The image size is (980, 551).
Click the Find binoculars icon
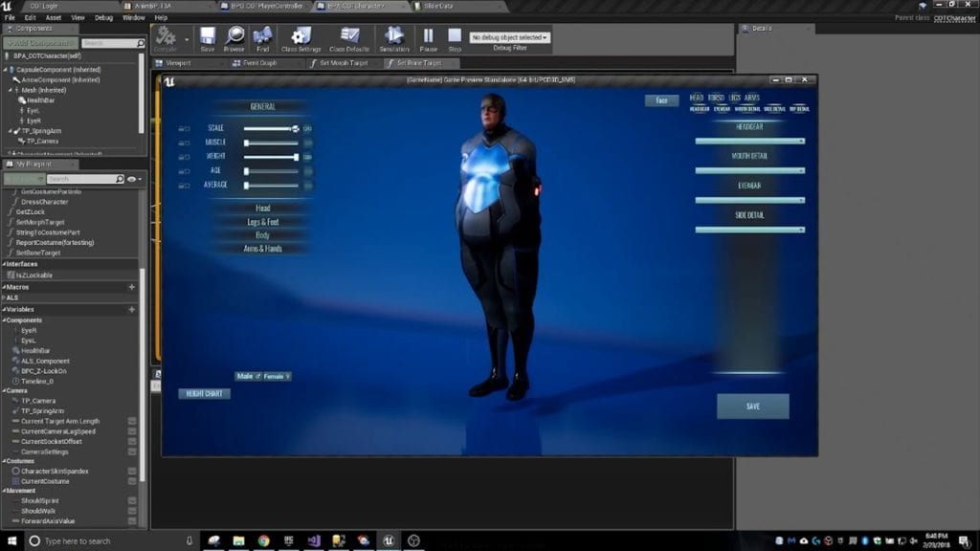262,38
